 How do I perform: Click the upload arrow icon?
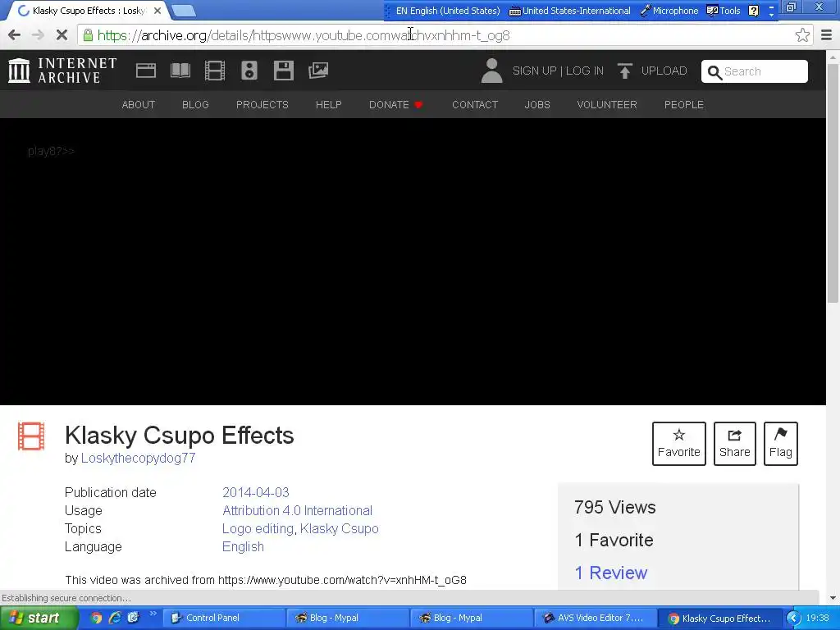(x=624, y=71)
